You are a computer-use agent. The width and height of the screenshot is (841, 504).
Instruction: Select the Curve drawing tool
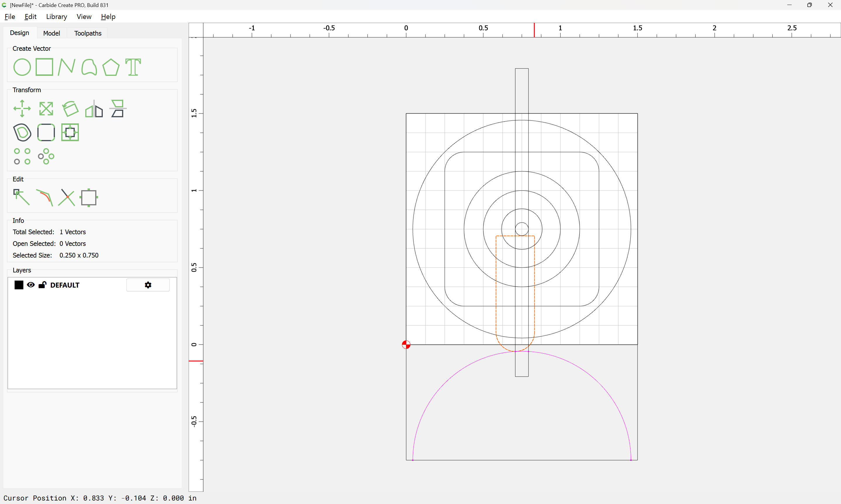pos(89,67)
